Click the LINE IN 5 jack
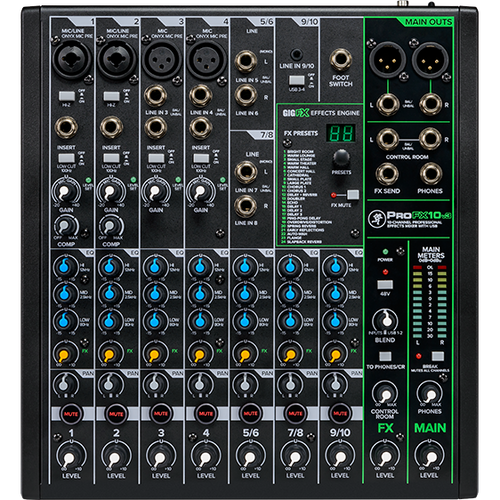 tap(246, 62)
